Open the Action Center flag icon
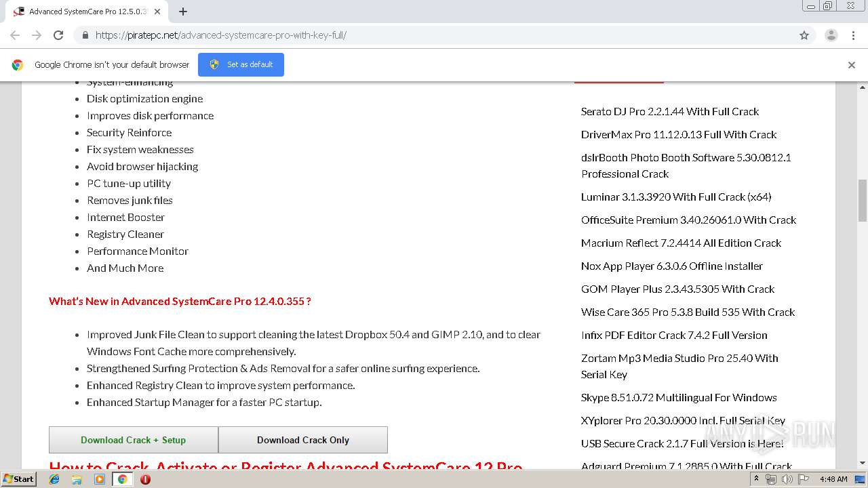This screenshot has width=868, height=488. coord(802,479)
